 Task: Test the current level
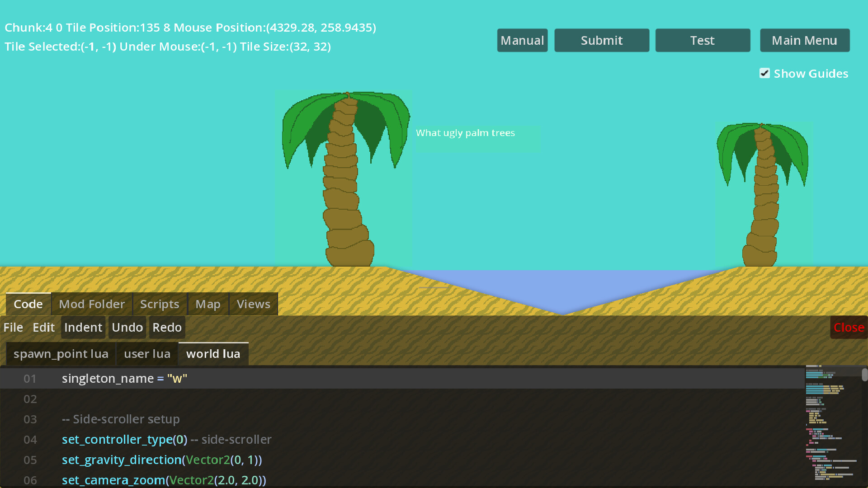pyautogui.click(x=702, y=40)
